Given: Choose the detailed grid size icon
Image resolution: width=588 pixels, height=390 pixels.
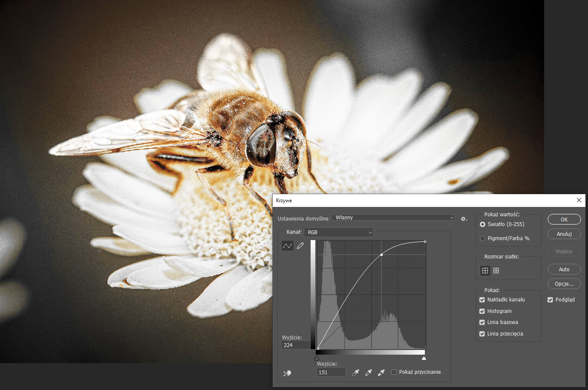Looking at the screenshot, I should pyautogui.click(x=496, y=270).
